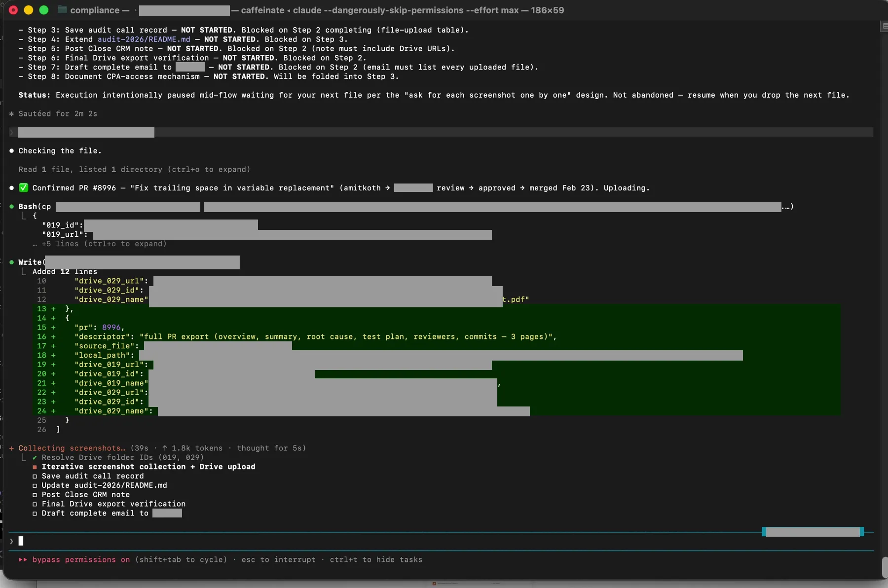The image size is (888, 588).
Task: Click the green checkmark emoji before Confirmed PR #8996
Action: click(x=23, y=187)
